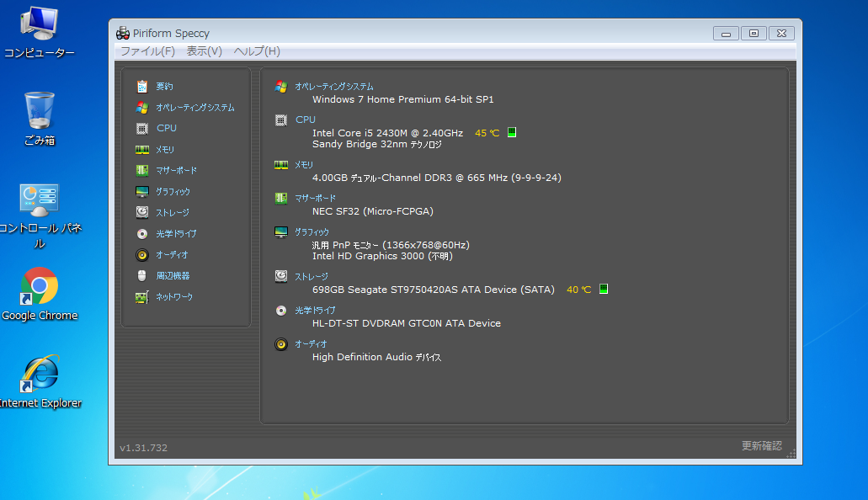This screenshot has height=500, width=868.
Task: Open the ファイル(F) menu
Action: [x=148, y=51]
